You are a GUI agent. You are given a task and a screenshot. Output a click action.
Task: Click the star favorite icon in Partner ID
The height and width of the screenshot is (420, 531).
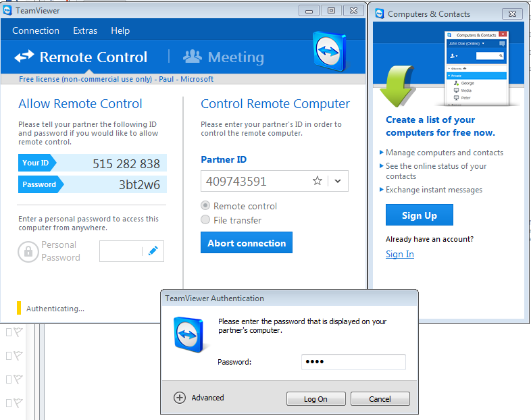pos(318,181)
